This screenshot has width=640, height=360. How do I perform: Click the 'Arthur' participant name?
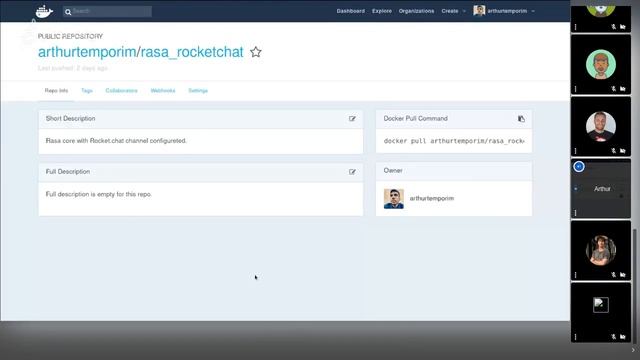(602, 189)
